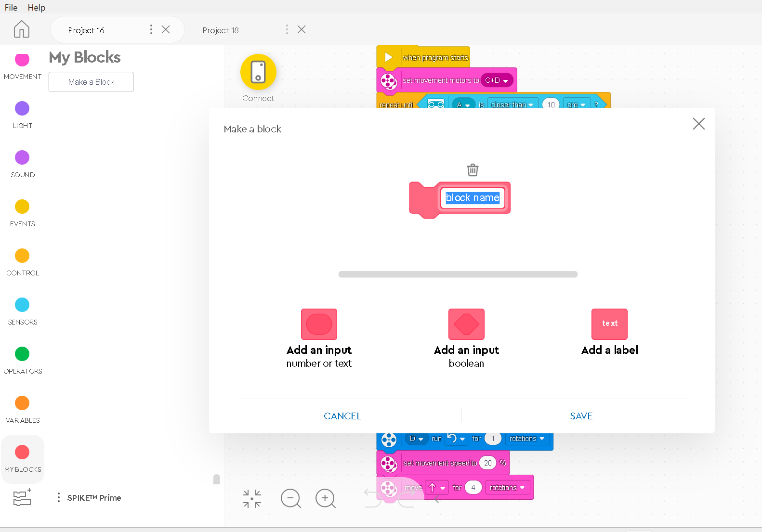Switch to the Project 18 tab

pyautogui.click(x=221, y=30)
